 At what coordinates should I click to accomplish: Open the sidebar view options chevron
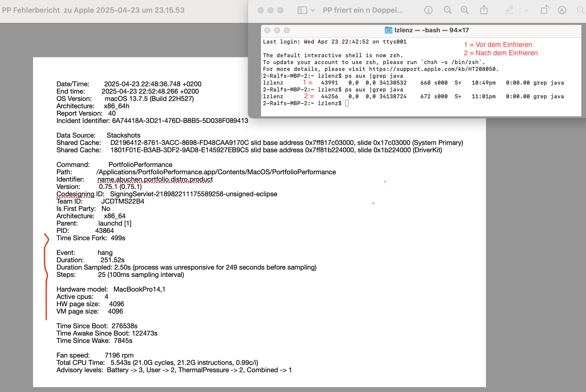tap(313, 10)
